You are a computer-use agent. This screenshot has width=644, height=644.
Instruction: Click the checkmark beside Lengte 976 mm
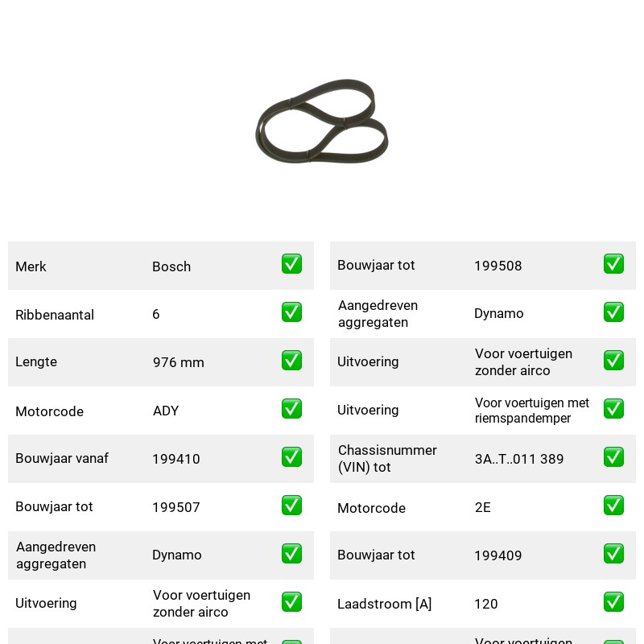(x=291, y=360)
